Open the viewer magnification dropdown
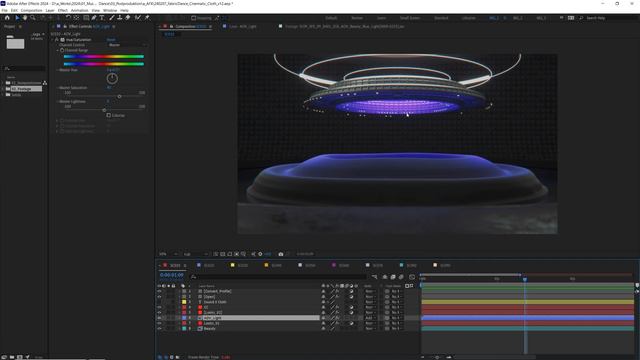 point(168,254)
